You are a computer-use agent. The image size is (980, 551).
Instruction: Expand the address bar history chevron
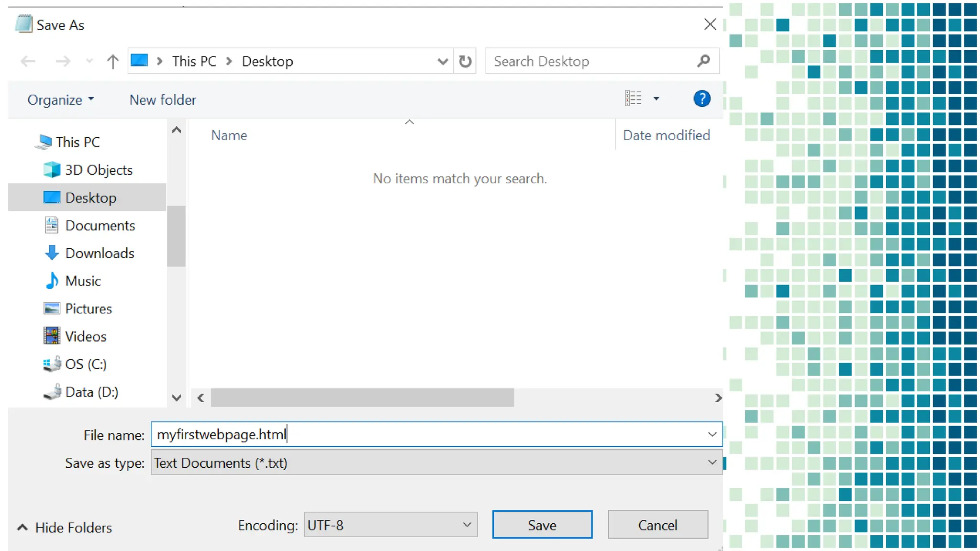click(x=443, y=61)
